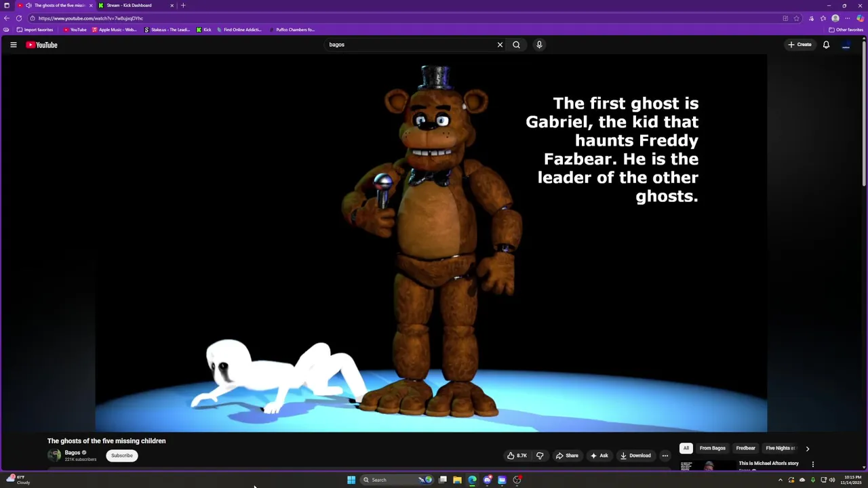The image size is (868, 488).
Task: Open more actions ellipsis under the video
Action: tap(665, 455)
